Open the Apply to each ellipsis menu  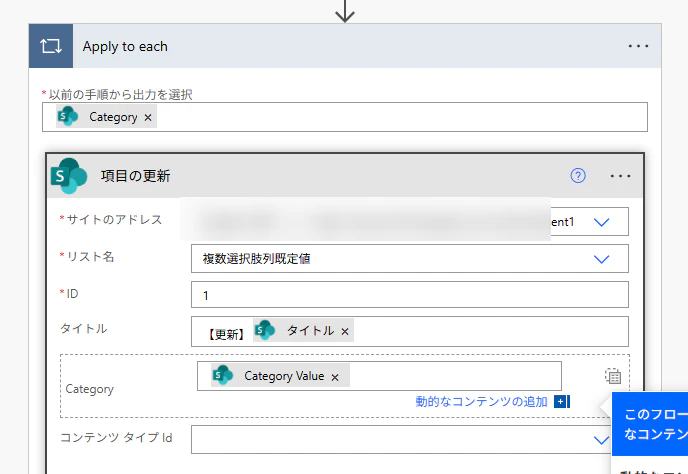tap(638, 46)
